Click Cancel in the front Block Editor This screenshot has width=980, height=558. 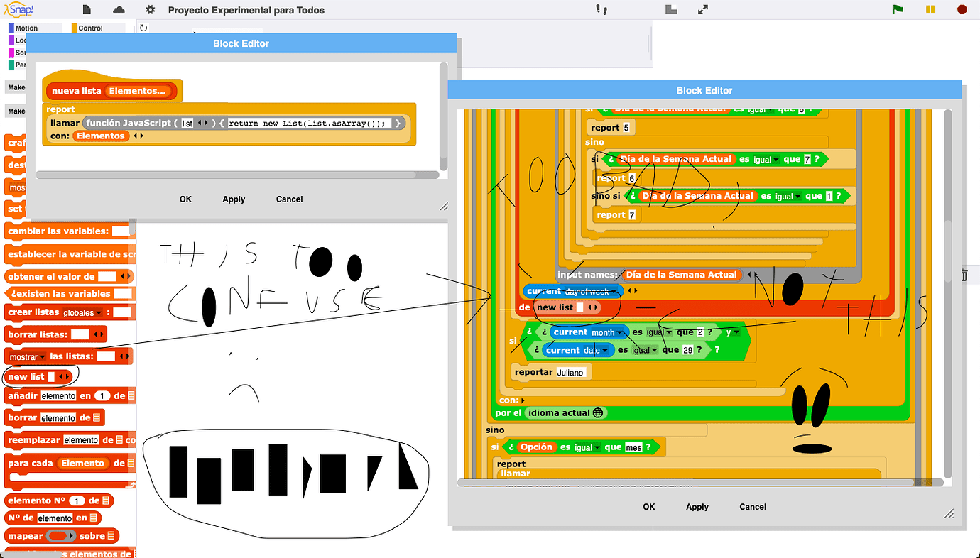point(289,199)
